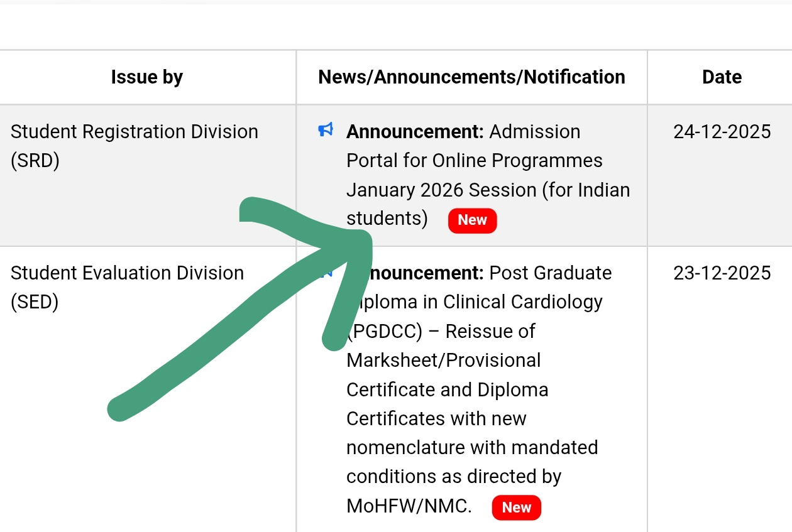Click the 'Date' column header

pos(722,77)
